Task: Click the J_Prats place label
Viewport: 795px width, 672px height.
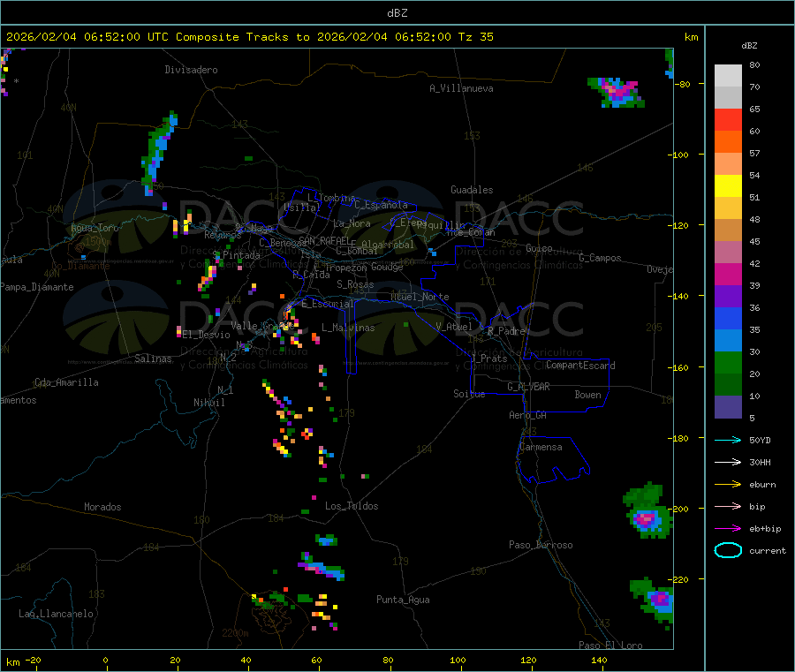Action: 488,359
